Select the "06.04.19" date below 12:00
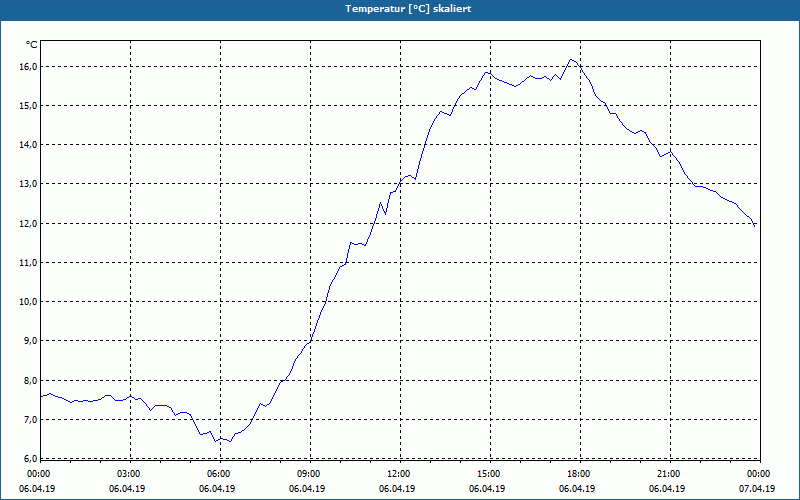Image resolution: width=800 pixels, height=500 pixels. click(x=397, y=489)
